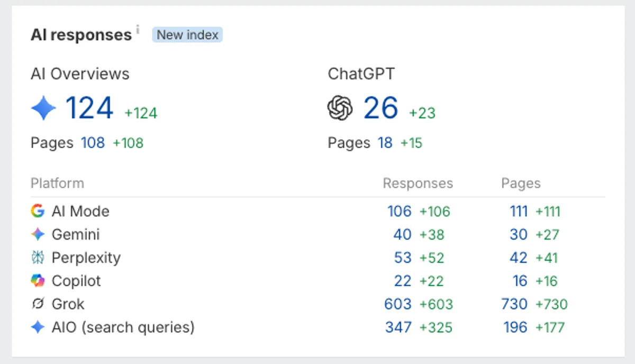Click the New index badge
The width and height of the screenshot is (635, 364).
187,35
